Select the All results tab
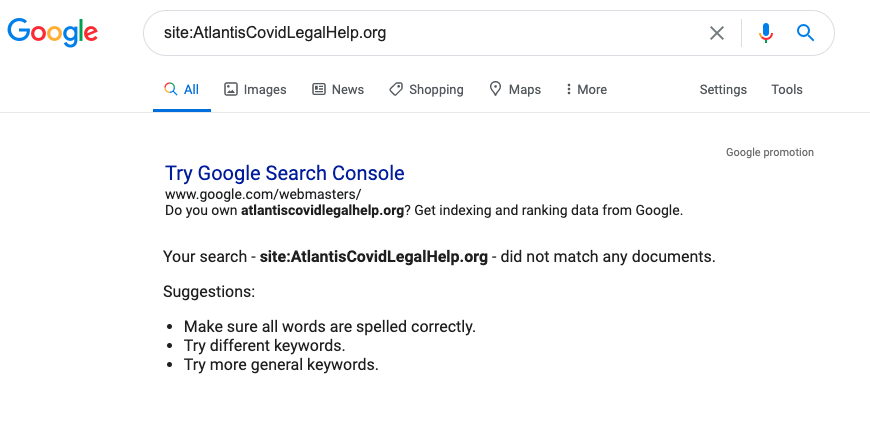The image size is (870, 425). (x=182, y=89)
